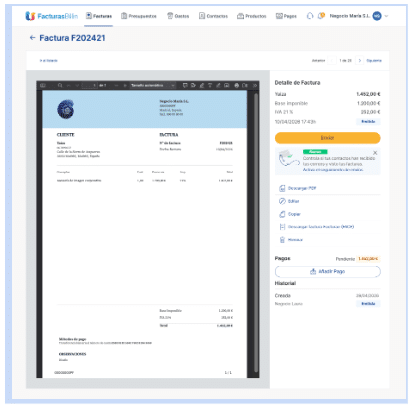Click the pending amount badge in Pagos

click(368, 259)
